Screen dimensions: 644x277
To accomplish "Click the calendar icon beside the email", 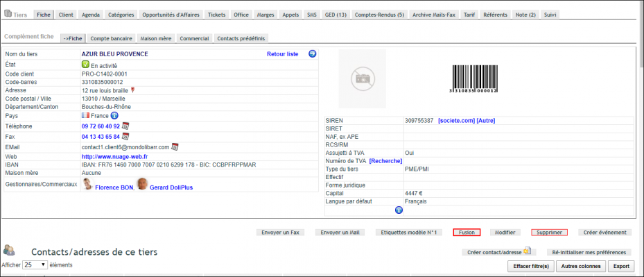I will click(175, 146).
